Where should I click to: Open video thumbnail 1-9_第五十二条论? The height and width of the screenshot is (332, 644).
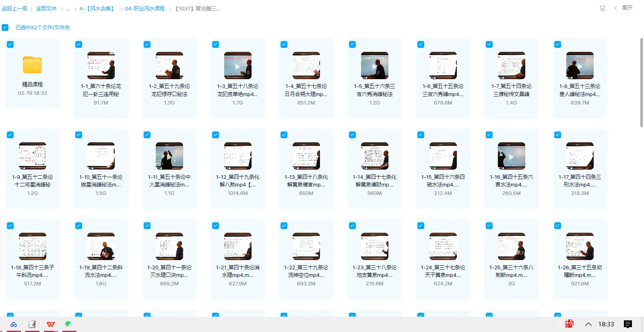tap(33, 156)
